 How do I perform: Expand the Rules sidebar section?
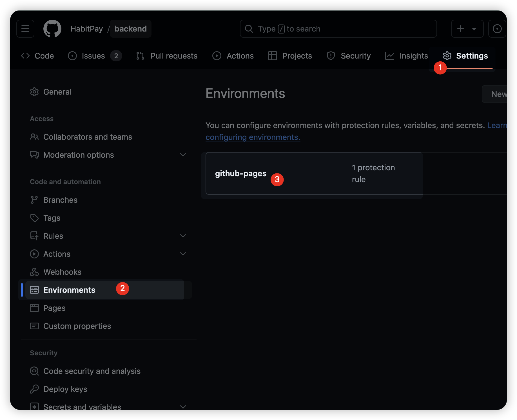click(183, 236)
